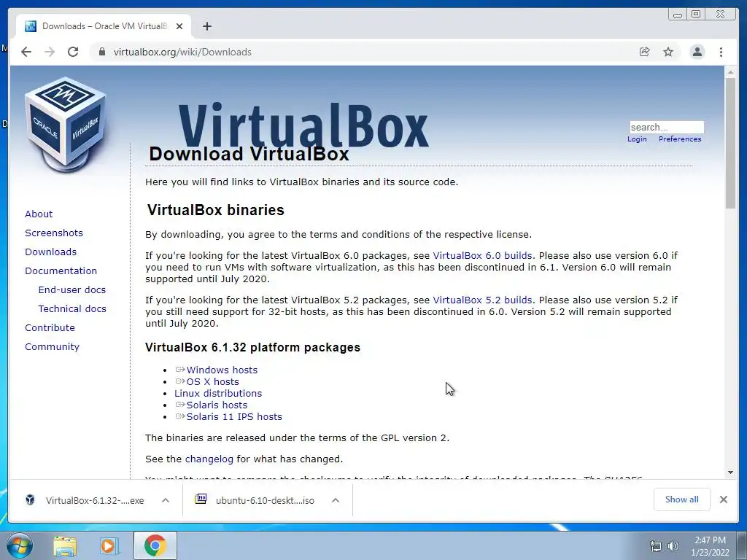Open a new browser tab
Screen dimensions: 747x560
point(206,26)
